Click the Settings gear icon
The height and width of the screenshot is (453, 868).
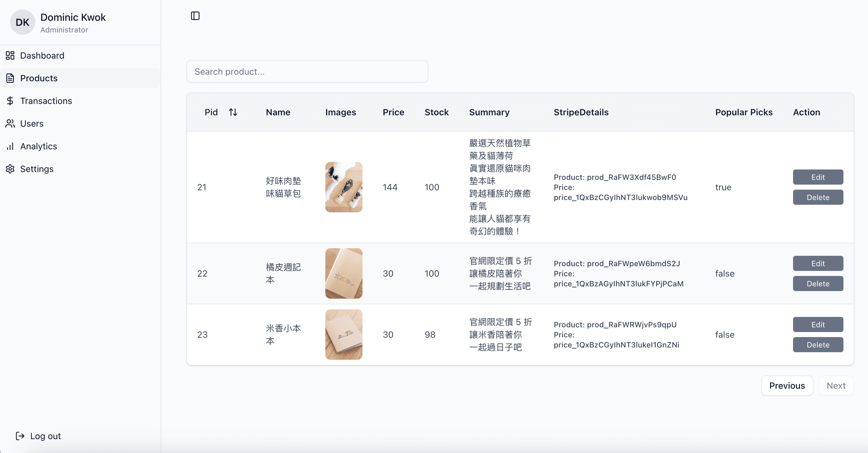(10, 169)
